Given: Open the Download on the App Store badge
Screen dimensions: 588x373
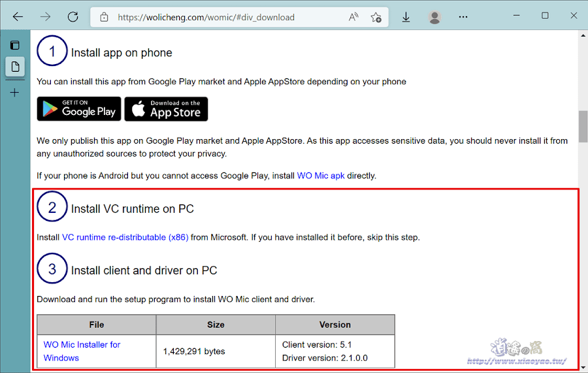Looking at the screenshot, I should point(166,109).
